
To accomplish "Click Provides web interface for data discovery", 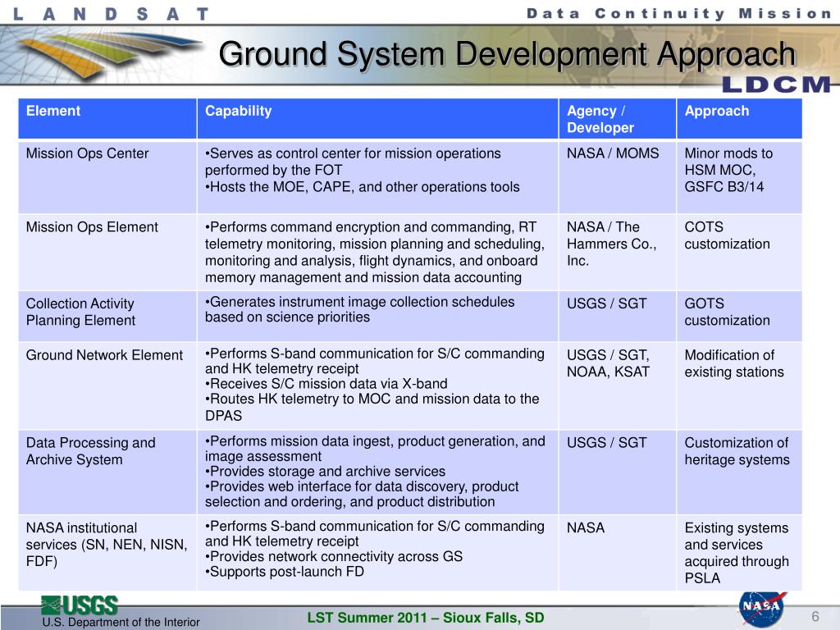I will tap(362, 494).
